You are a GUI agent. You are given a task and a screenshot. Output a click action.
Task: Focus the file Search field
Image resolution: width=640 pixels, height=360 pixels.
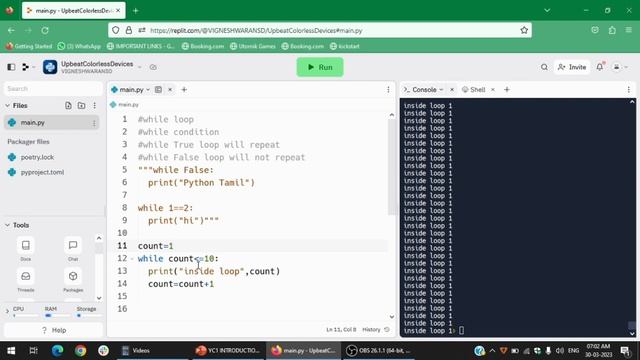click(53, 89)
